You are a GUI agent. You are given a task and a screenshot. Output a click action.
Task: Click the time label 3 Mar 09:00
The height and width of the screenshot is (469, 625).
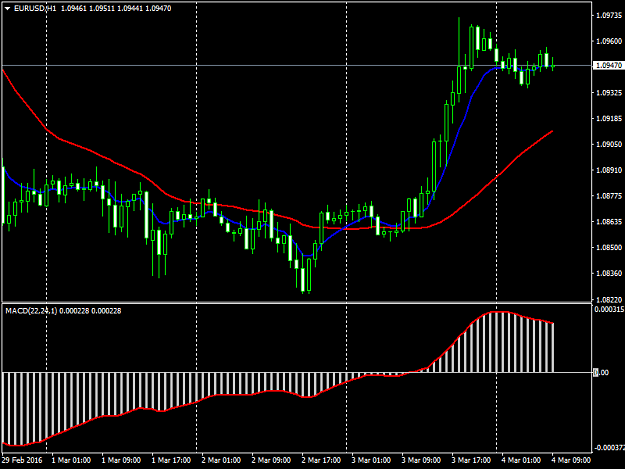click(x=421, y=460)
